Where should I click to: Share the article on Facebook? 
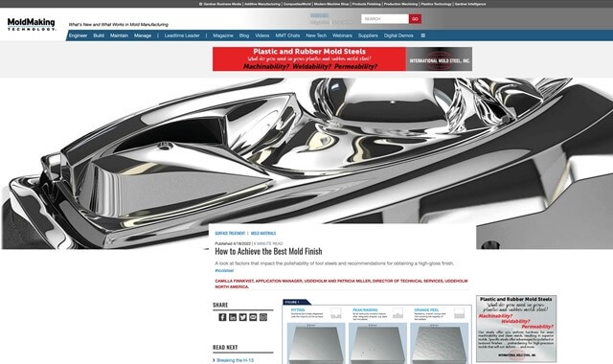click(x=222, y=317)
